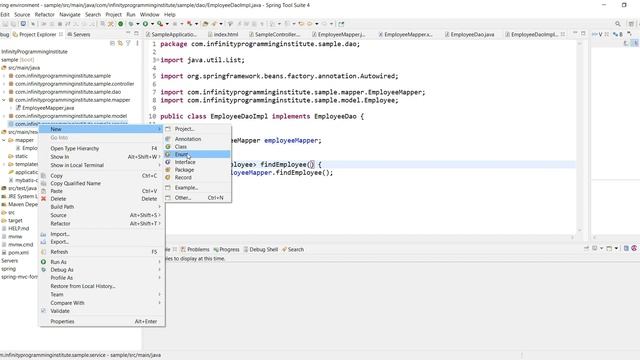Expand the sample.controller package node

pos(4,84)
